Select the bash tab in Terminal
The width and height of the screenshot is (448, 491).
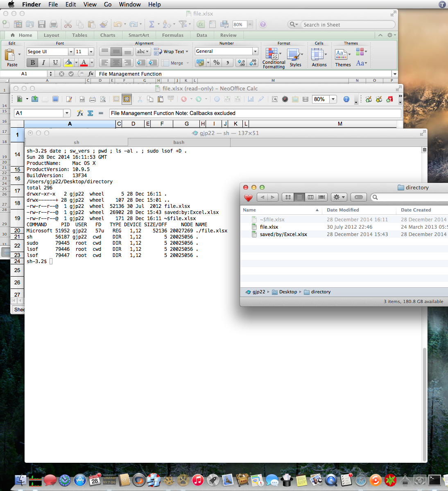179,142
